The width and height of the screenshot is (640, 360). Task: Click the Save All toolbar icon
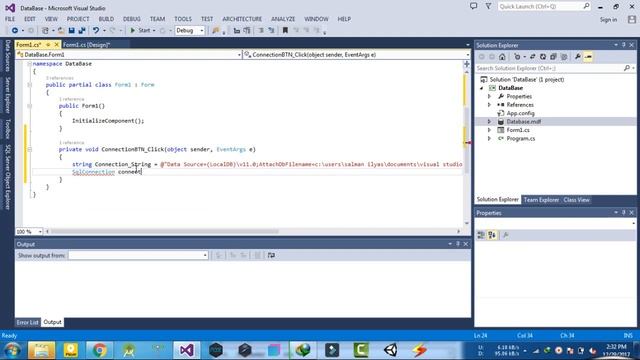[82, 31]
